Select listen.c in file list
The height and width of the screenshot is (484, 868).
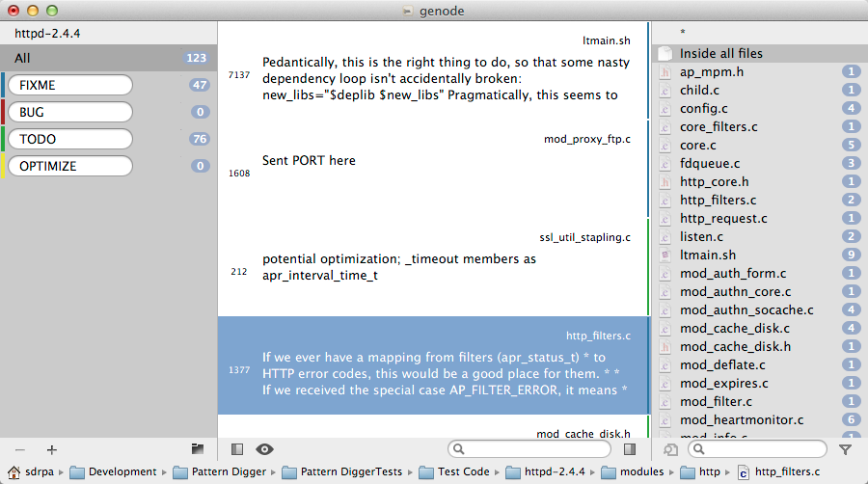click(760, 237)
